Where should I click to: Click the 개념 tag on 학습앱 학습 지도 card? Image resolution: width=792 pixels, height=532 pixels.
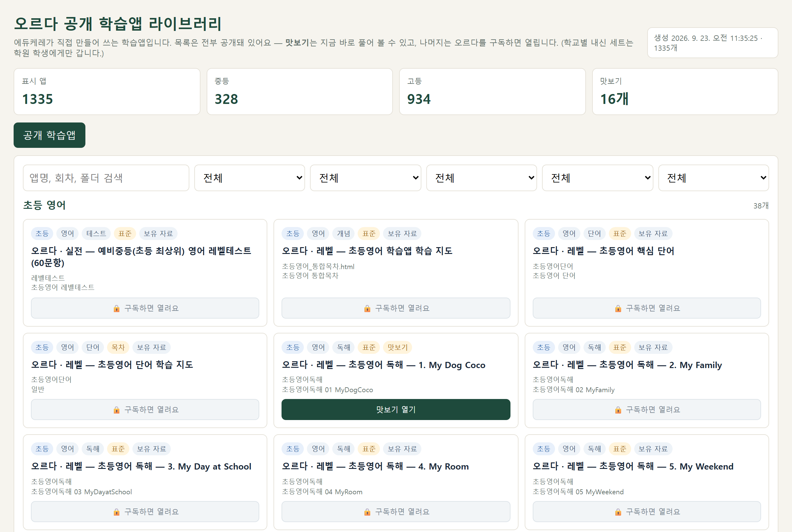(343, 234)
